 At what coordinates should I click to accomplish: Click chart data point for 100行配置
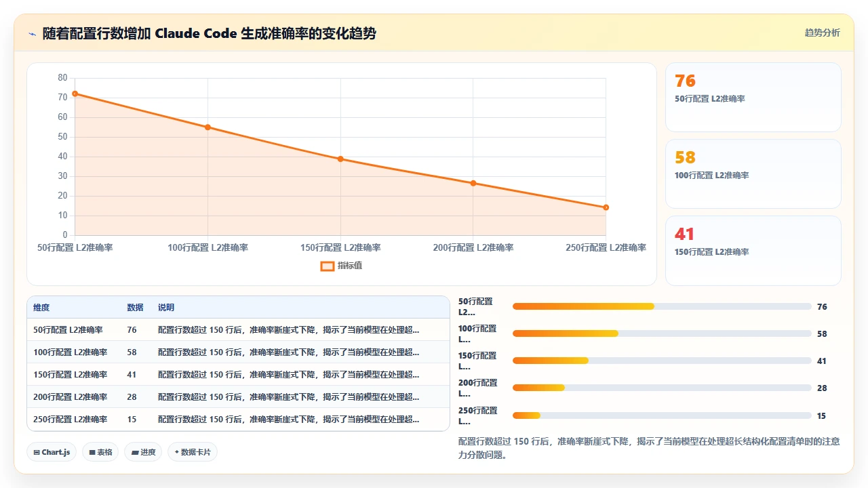pos(208,127)
